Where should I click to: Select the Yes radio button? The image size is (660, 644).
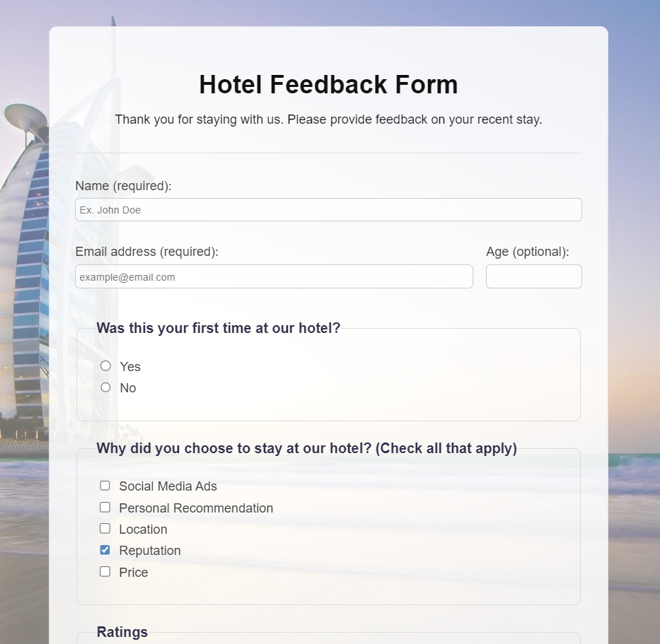[x=105, y=366]
